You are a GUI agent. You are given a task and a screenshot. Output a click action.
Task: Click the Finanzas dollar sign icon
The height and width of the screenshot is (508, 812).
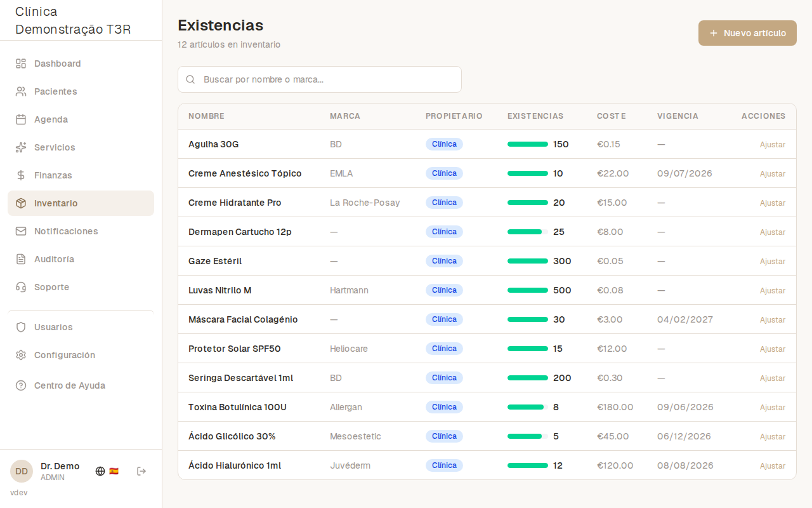tap(21, 175)
